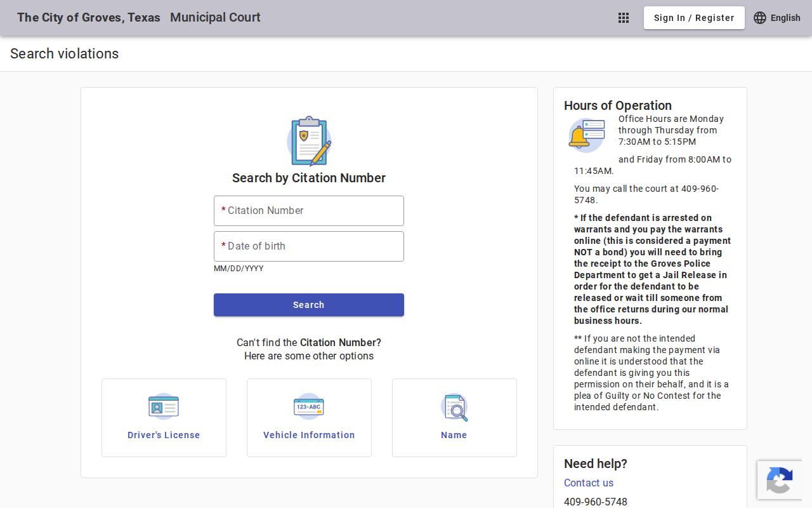This screenshot has height=508, width=812.
Task: Click The City of Groves, Texas title
Action: pos(89,18)
